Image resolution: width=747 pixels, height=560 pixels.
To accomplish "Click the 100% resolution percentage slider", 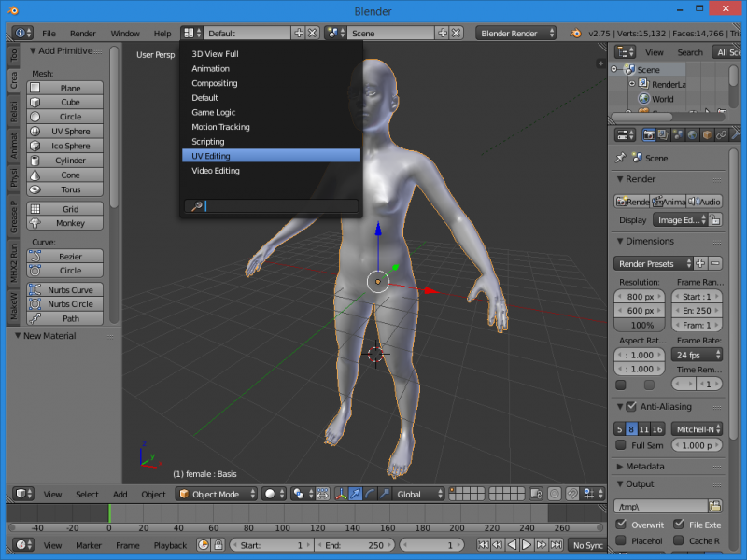I will 641,325.
